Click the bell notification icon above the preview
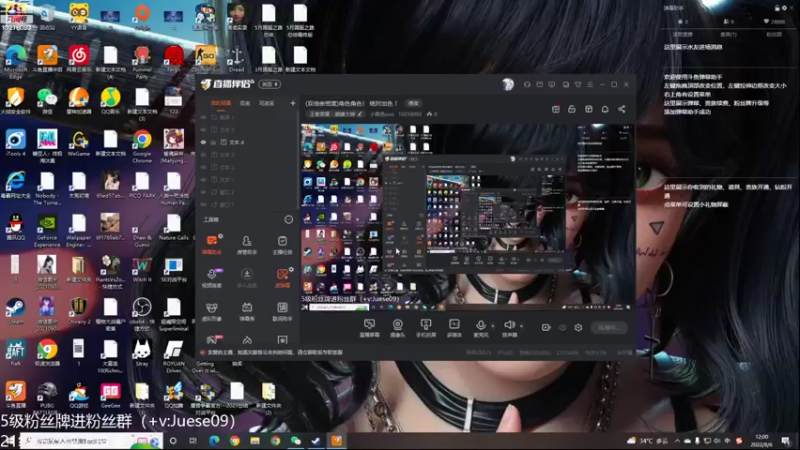The height and width of the screenshot is (450, 800). pyautogui.click(x=605, y=109)
